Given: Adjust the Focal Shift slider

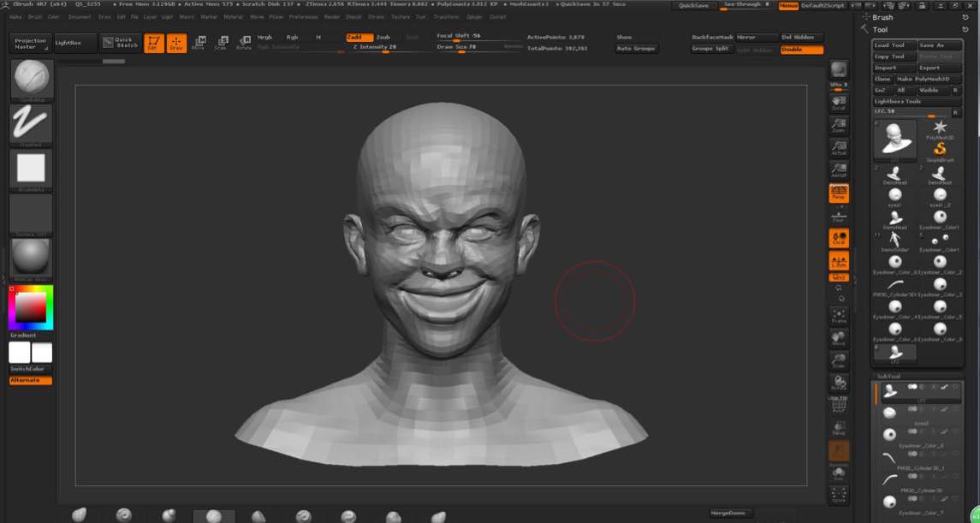Looking at the screenshot, I should (479, 37).
